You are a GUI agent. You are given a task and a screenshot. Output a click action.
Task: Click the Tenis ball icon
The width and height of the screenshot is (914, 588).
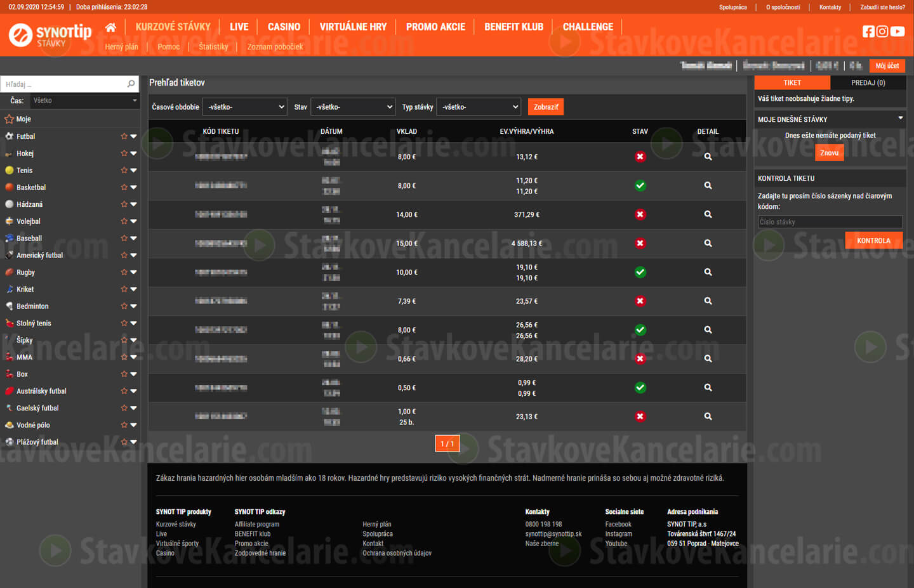(x=9, y=170)
